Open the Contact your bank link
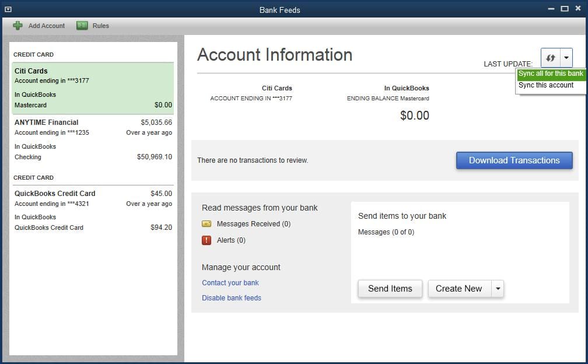The width and height of the screenshot is (588, 364). [x=230, y=283]
